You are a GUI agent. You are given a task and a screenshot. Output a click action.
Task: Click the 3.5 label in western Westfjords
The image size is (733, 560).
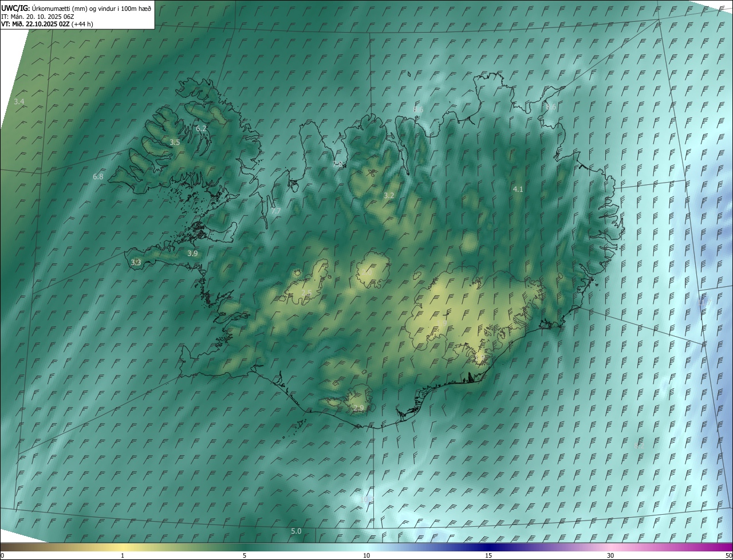click(175, 142)
